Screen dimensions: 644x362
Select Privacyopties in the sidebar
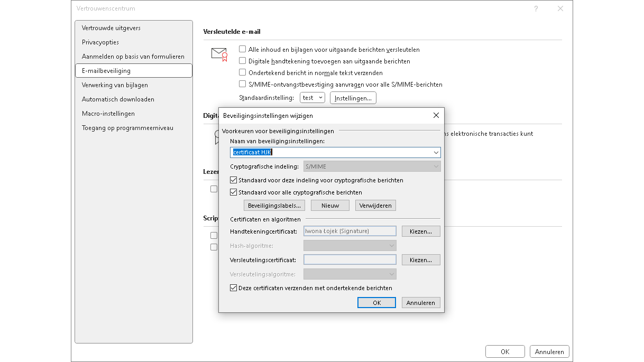(x=100, y=42)
